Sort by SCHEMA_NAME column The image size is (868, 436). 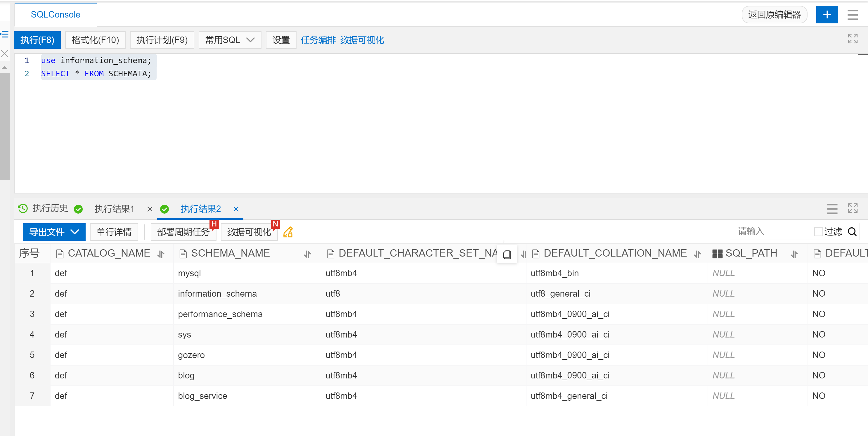pyautogui.click(x=307, y=255)
